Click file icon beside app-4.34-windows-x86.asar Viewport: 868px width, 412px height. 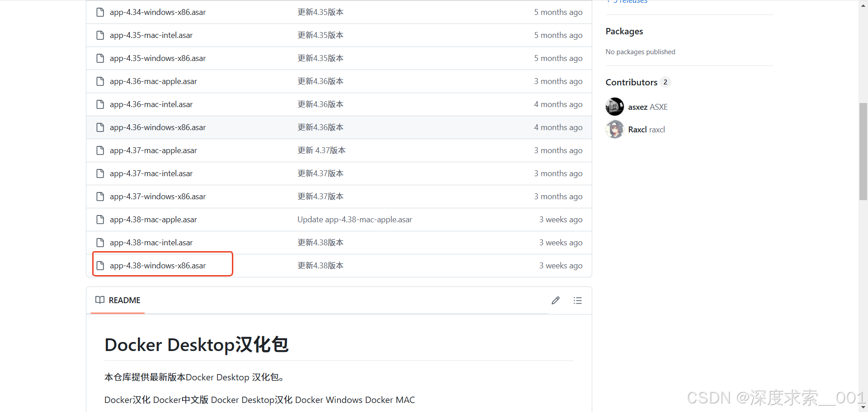pyautogui.click(x=100, y=12)
